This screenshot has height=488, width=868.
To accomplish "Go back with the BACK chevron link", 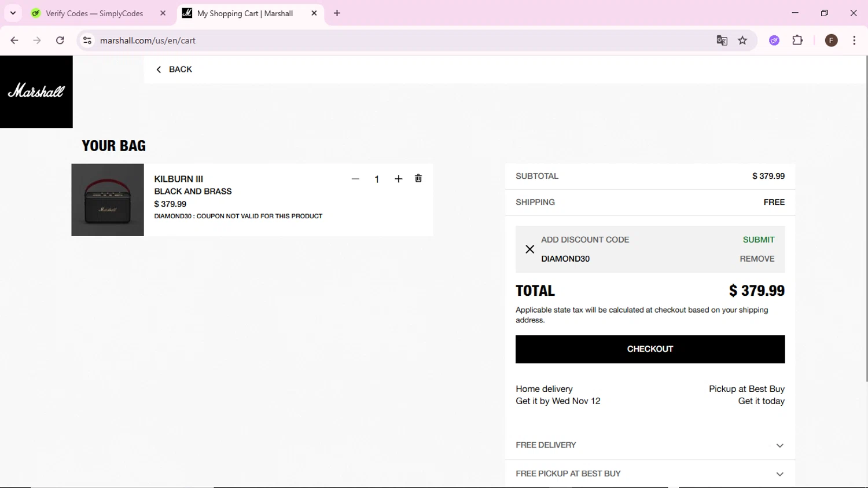I will pyautogui.click(x=174, y=69).
